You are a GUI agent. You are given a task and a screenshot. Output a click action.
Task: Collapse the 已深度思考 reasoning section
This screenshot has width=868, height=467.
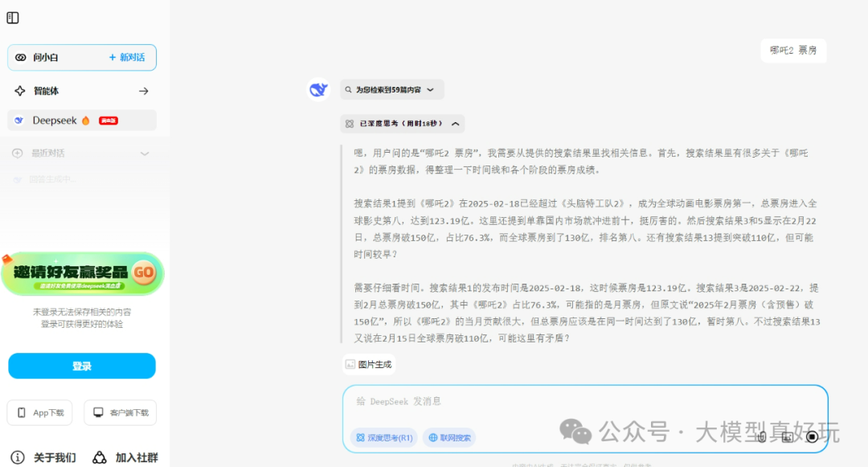point(403,124)
